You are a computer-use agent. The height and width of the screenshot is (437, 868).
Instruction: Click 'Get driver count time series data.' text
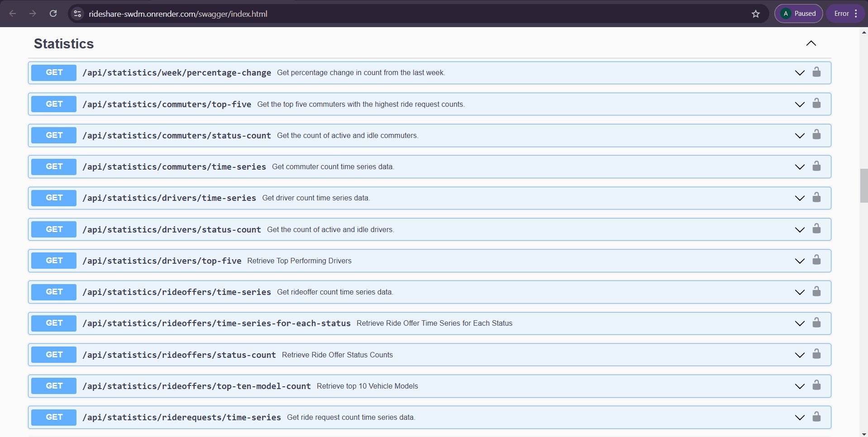point(316,198)
